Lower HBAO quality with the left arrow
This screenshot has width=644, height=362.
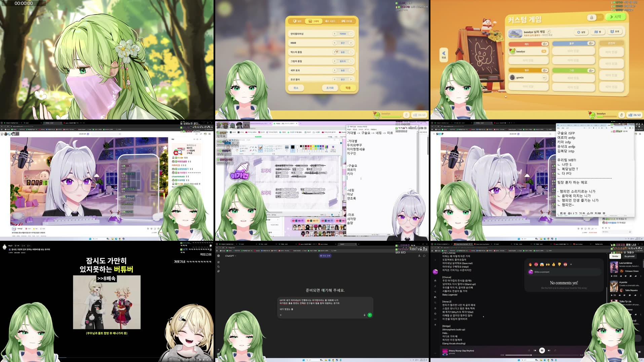tap(334, 43)
